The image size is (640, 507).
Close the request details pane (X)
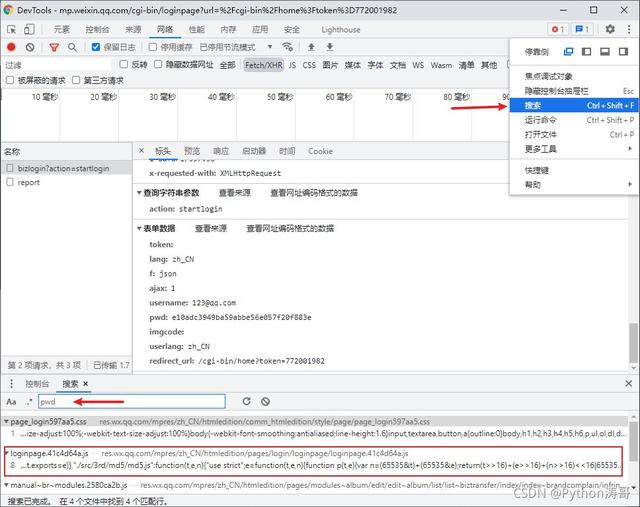pyautogui.click(x=141, y=151)
